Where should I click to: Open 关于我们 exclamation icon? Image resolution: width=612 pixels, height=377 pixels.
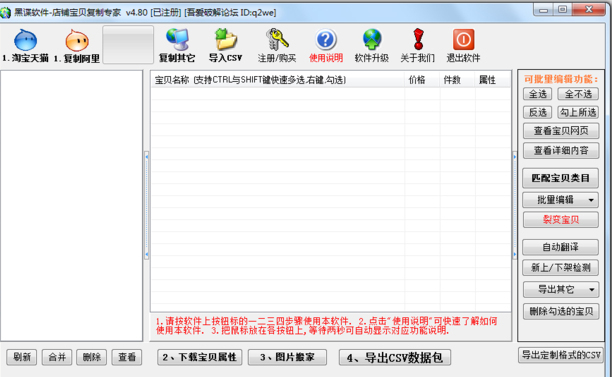pos(418,39)
